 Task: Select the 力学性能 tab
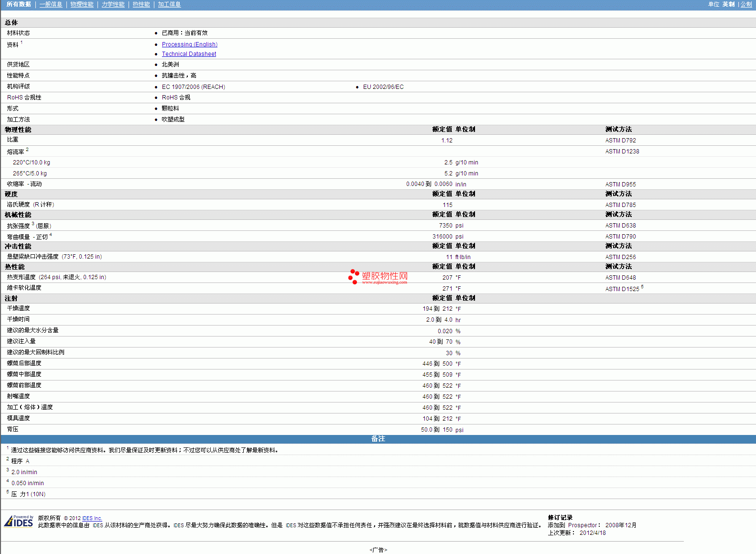tap(113, 4)
